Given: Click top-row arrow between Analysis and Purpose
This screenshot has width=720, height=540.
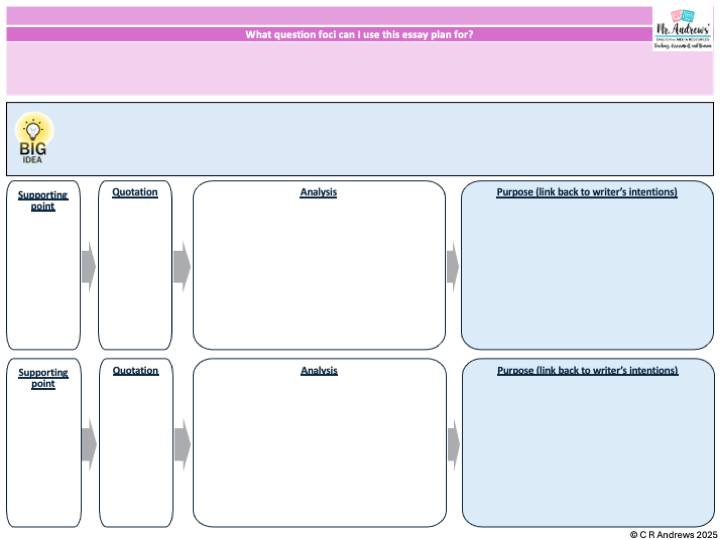Looking at the screenshot, I should click(453, 266).
